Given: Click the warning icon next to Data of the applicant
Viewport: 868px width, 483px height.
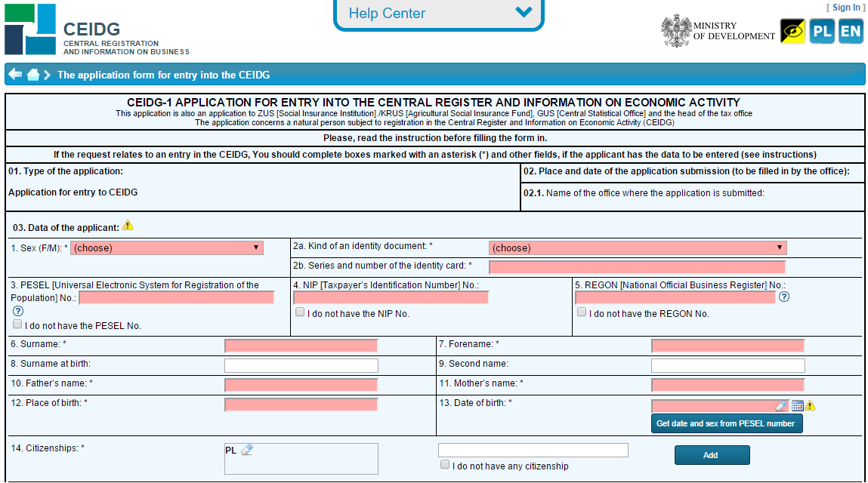Looking at the screenshot, I should (x=128, y=225).
